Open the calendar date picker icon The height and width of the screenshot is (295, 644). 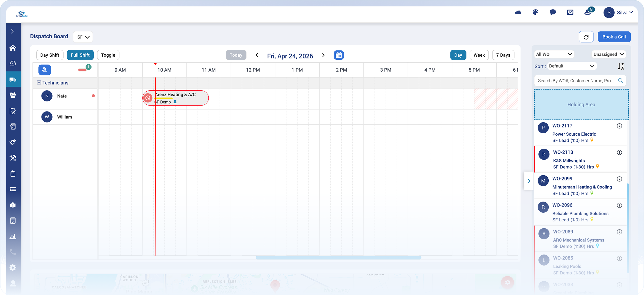point(339,55)
